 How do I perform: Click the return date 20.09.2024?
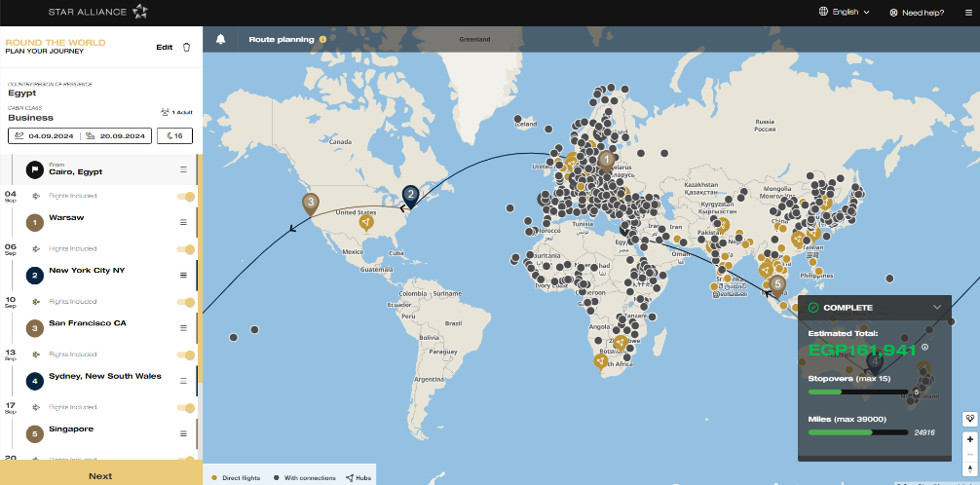tap(116, 135)
